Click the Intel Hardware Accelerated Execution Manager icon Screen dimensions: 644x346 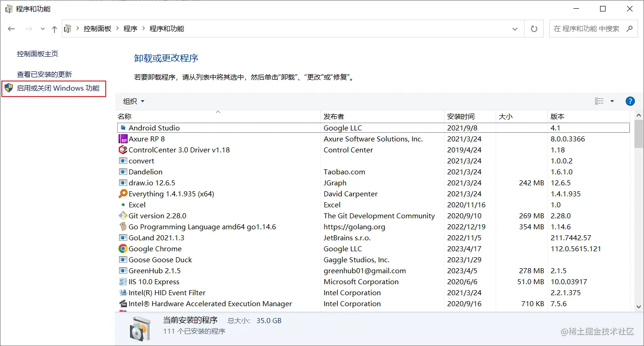123,304
